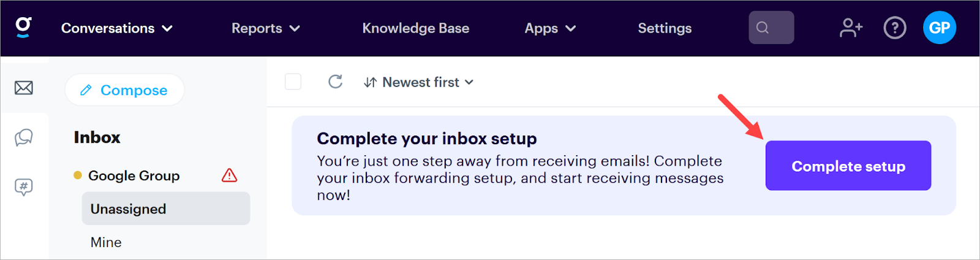Click the Groove logo icon

pos(23,27)
